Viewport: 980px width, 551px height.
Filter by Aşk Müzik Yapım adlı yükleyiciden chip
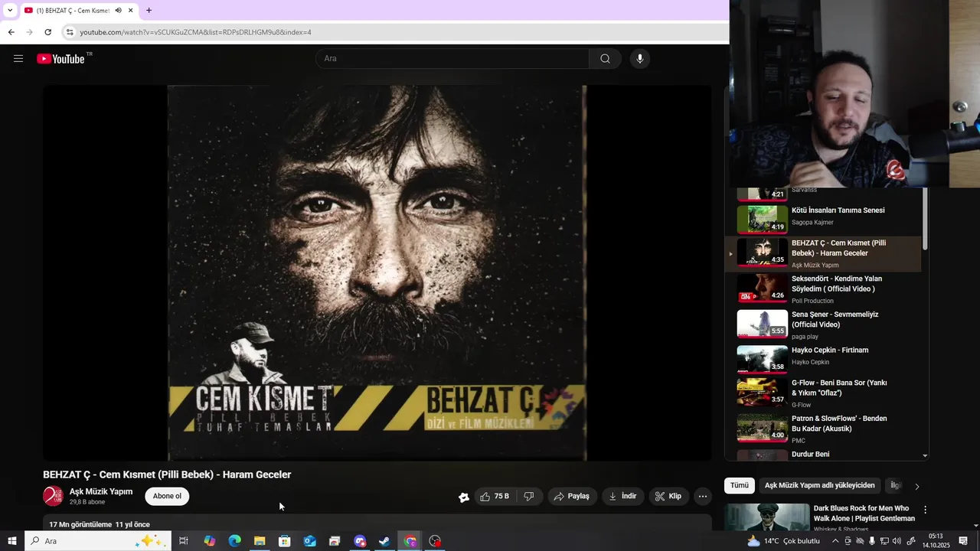tap(819, 485)
